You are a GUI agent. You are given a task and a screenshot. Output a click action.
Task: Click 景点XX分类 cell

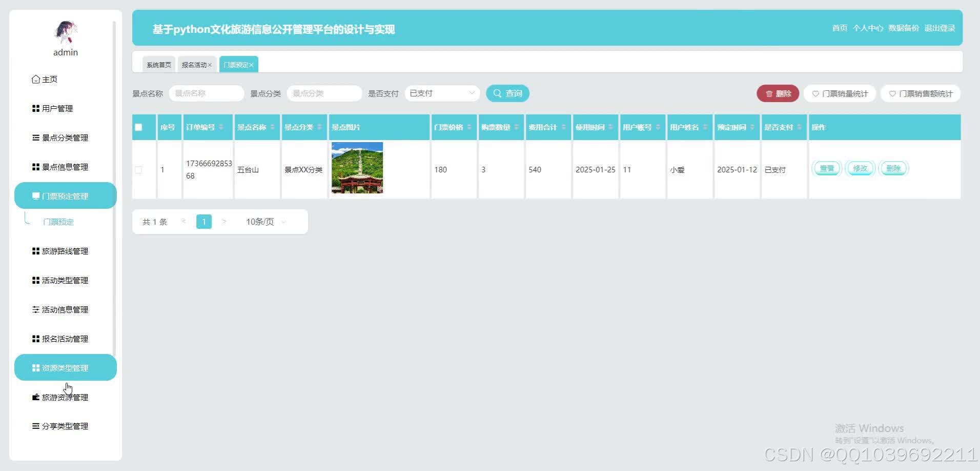point(303,170)
